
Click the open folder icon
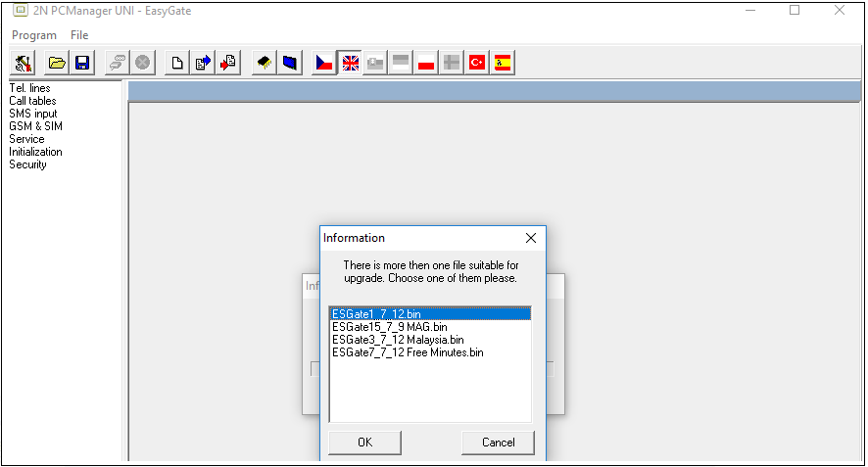tap(57, 63)
